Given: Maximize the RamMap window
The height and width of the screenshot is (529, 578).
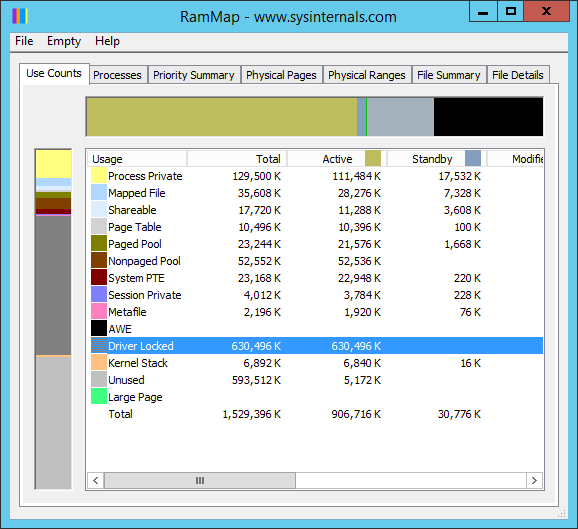Looking at the screenshot, I should coord(511,11).
